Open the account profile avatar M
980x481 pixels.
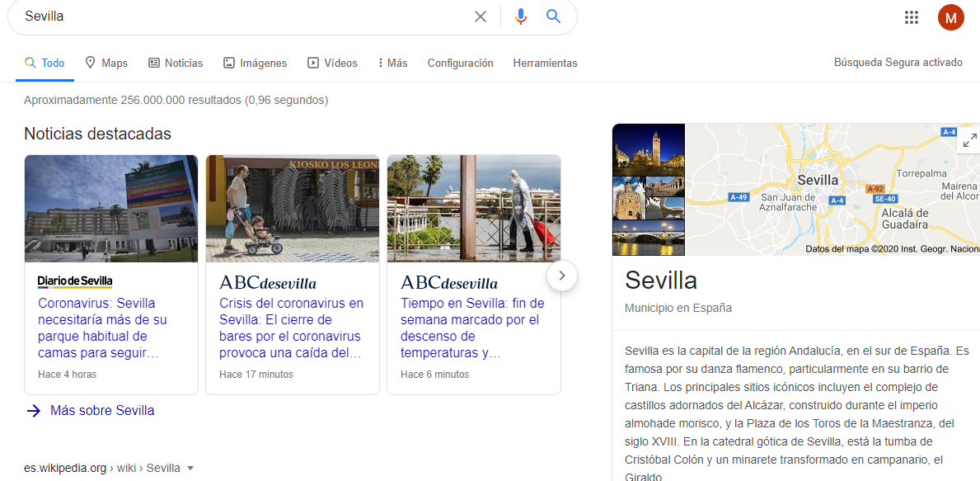pyautogui.click(x=950, y=17)
